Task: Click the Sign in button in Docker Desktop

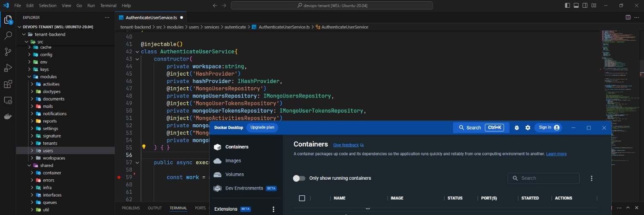Action: [548, 128]
